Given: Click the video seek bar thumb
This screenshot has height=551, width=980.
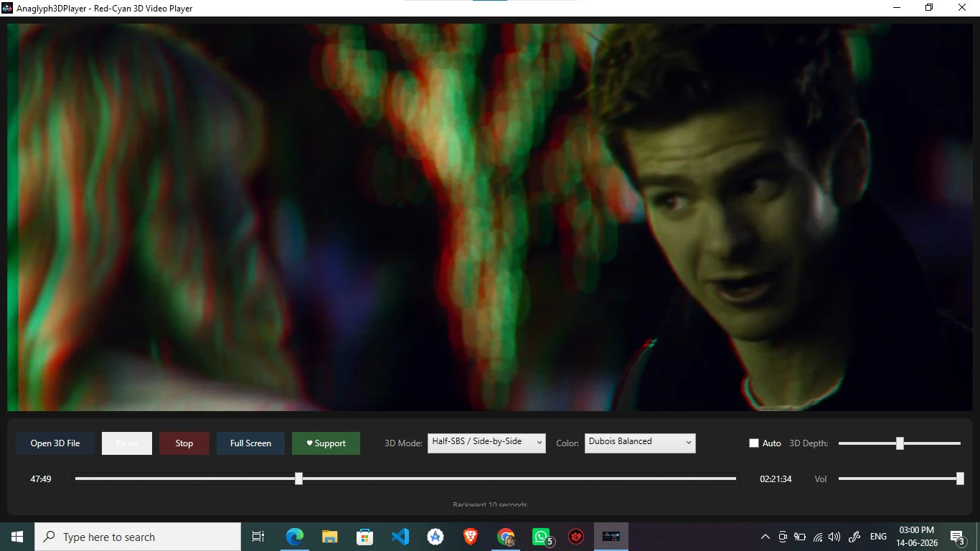Looking at the screenshot, I should click(x=299, y=479).
